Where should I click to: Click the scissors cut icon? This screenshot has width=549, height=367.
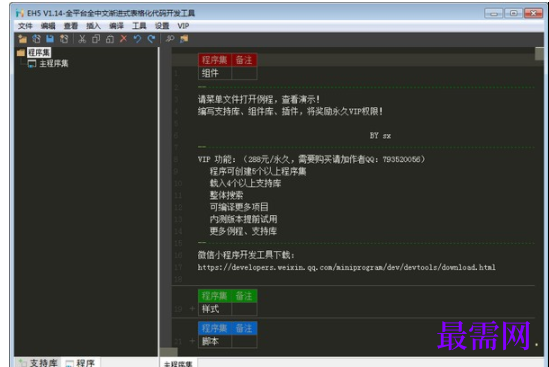pos(82,39)
